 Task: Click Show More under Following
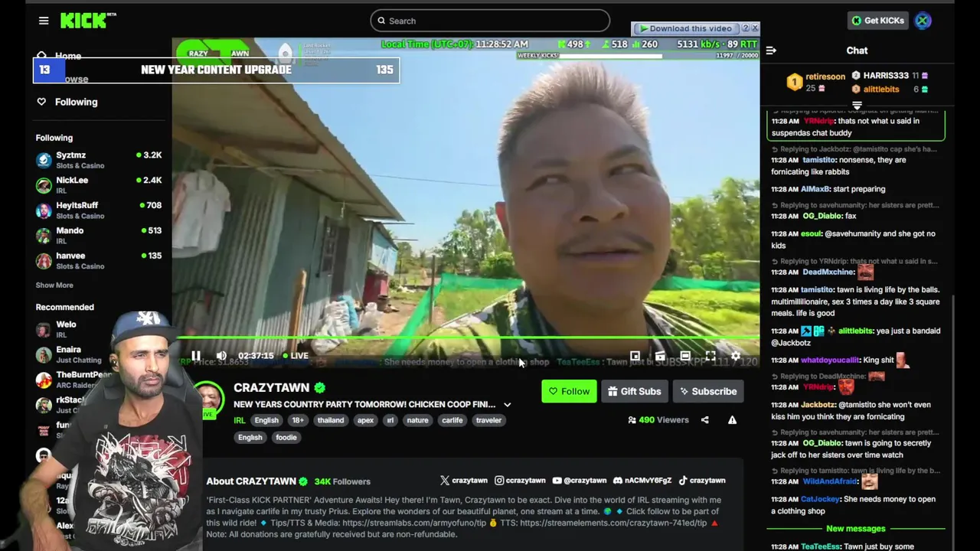[x=54, y=285]
